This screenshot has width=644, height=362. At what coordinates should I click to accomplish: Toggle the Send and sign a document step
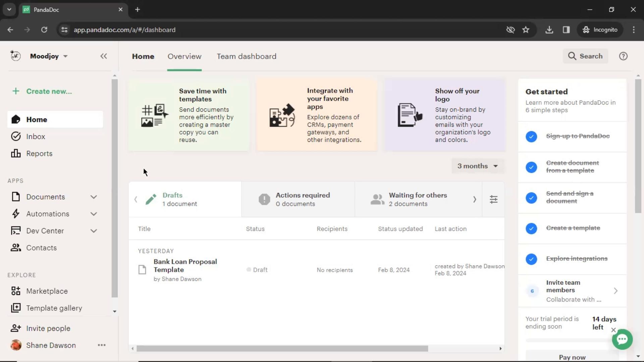click(531, 197)
